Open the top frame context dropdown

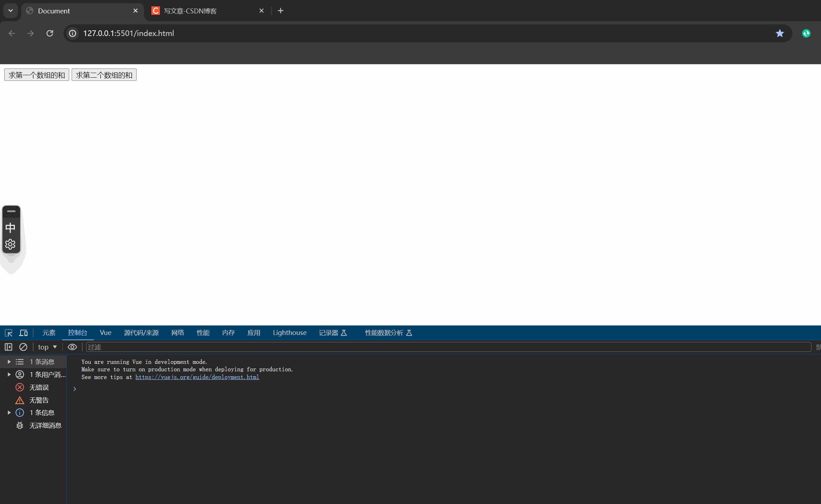(x=46, y=347)
